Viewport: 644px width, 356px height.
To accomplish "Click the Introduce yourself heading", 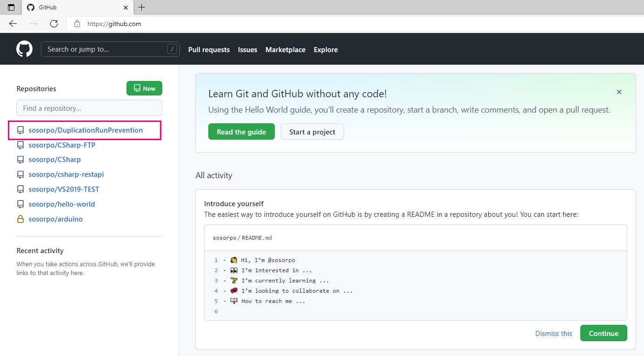I will 234,204.
